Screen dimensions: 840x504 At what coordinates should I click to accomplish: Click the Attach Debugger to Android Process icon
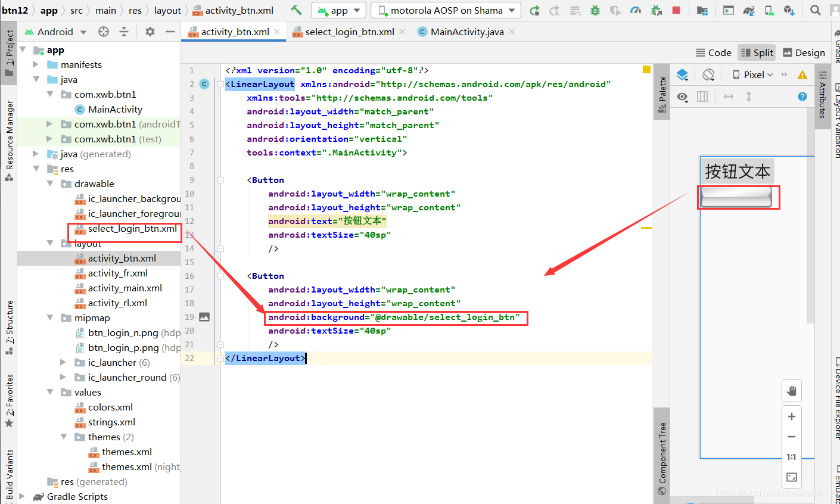point(656,10)
